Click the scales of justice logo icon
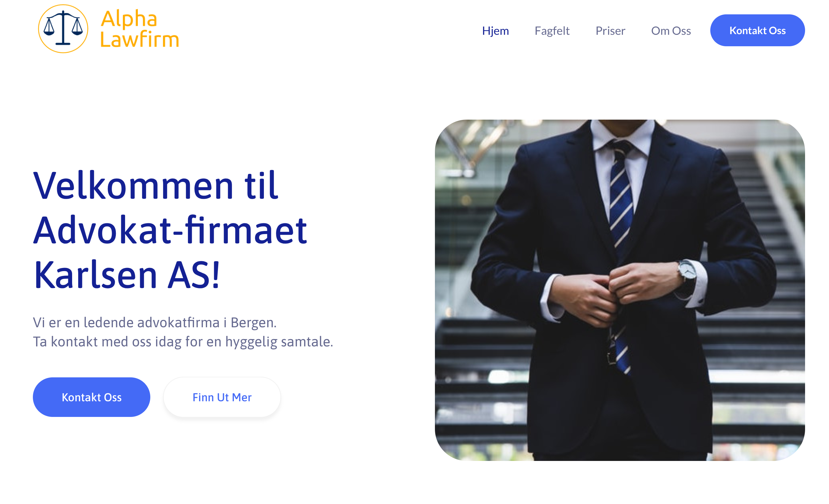 (63, 29)
